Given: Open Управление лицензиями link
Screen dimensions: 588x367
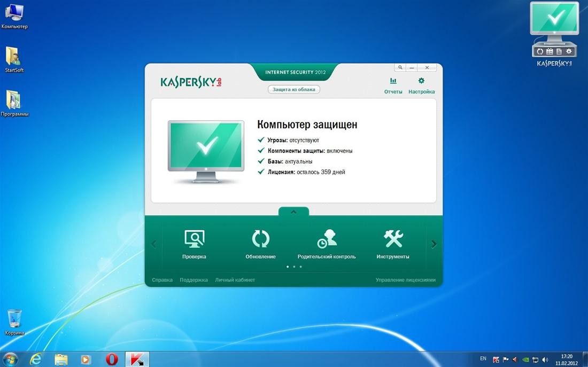Looking at the screenshot, I should [x=406, y=279].
